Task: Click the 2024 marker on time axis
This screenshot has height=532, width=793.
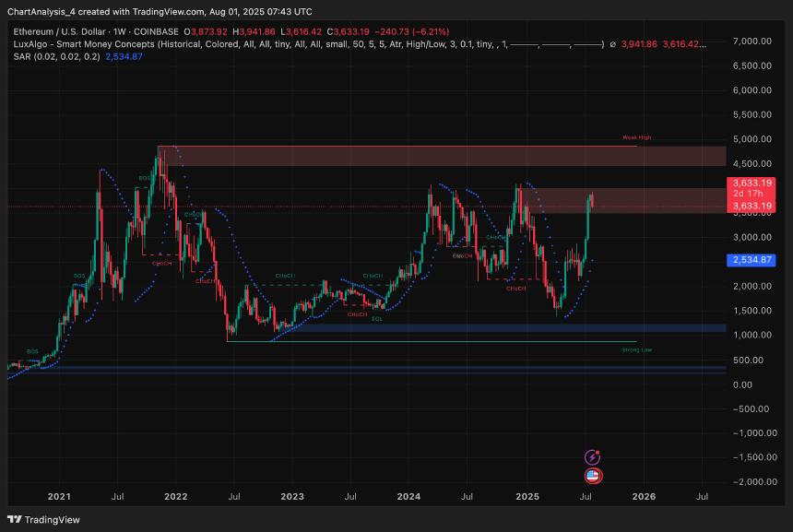Action: coord(408,496)
